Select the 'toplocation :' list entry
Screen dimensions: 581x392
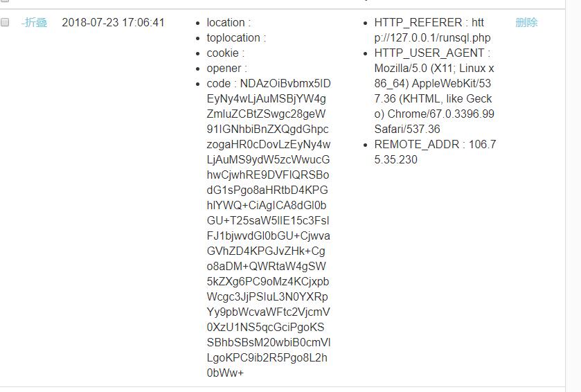pyautogui.click(x=236, y=38)
